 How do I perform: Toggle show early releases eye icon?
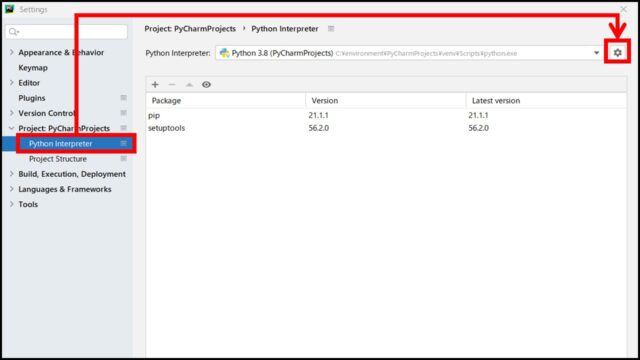click(x=206, y=84)
